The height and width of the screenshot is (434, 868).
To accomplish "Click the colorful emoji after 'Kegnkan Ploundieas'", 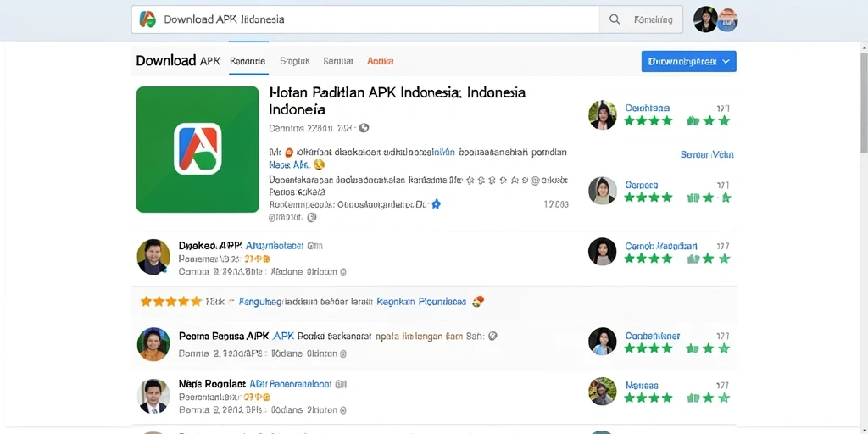I will [478, 302].
